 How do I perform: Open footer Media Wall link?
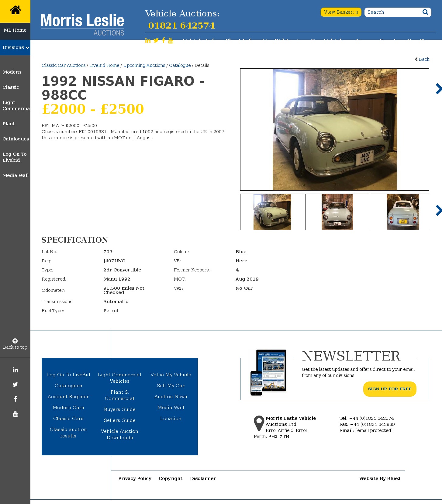171,408
